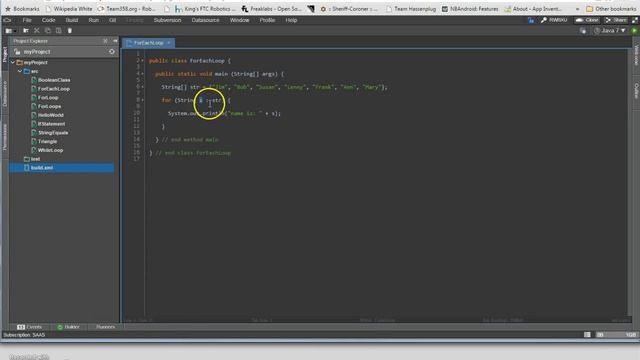The height and width of the screenshot is (360, 640).
Task: Click the list icon in status bar
Action: click(x=587, y=335)
